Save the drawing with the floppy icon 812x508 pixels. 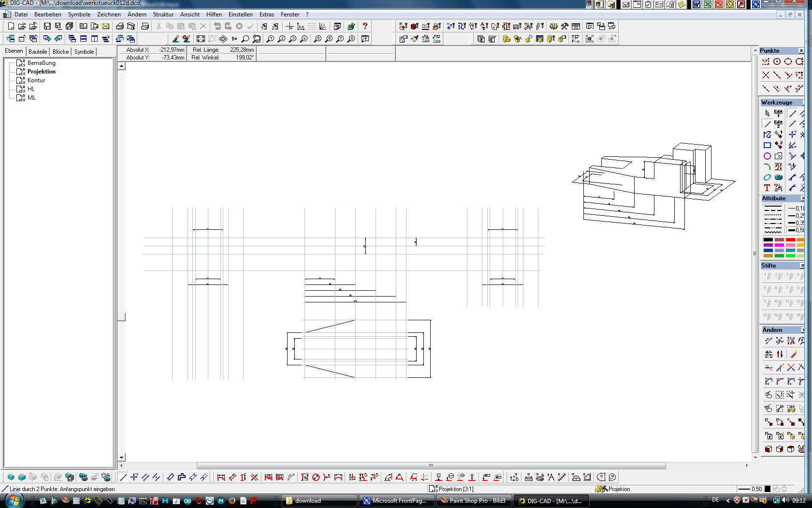47,26
